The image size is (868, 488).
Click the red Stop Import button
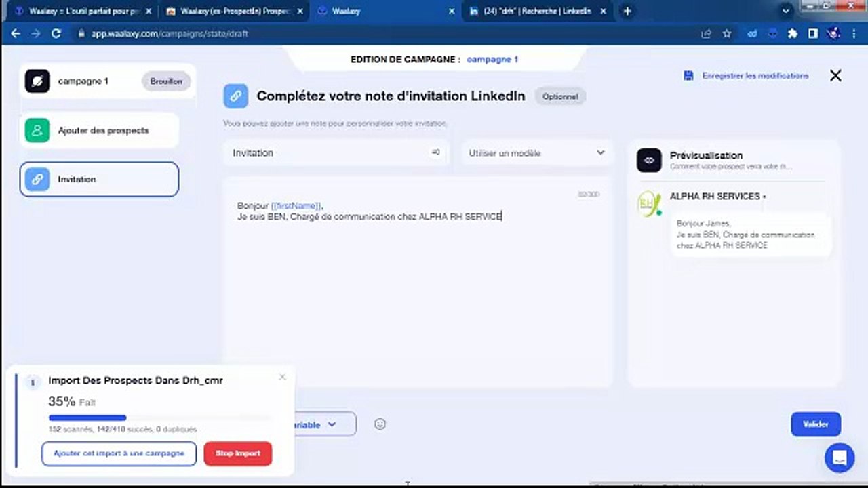click(x=237, y=453)
